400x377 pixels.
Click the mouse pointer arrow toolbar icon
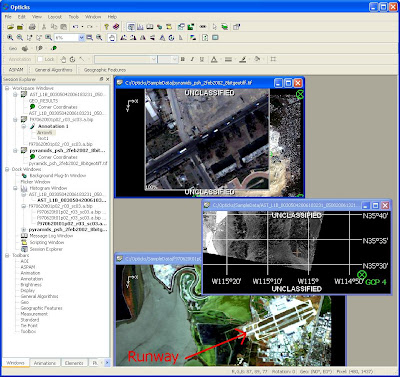[x=214, y=27]
